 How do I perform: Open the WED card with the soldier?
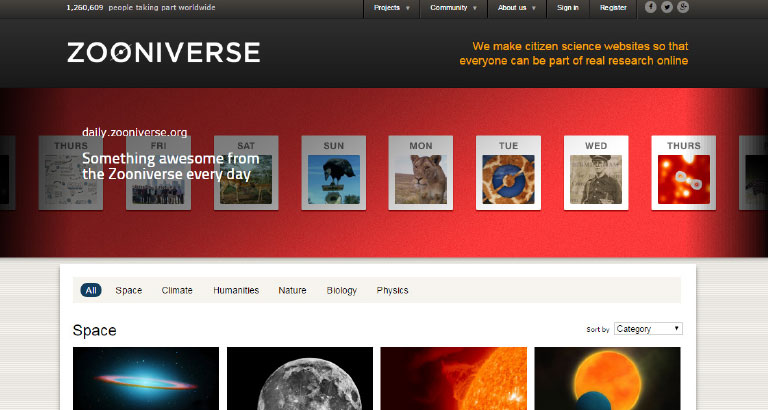tap(596, 173)
